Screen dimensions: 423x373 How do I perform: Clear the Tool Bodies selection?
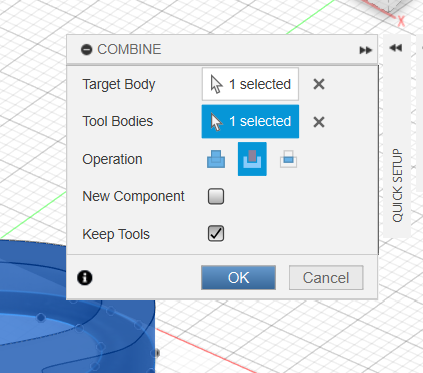pyautogui.click(x=319, y=122)
